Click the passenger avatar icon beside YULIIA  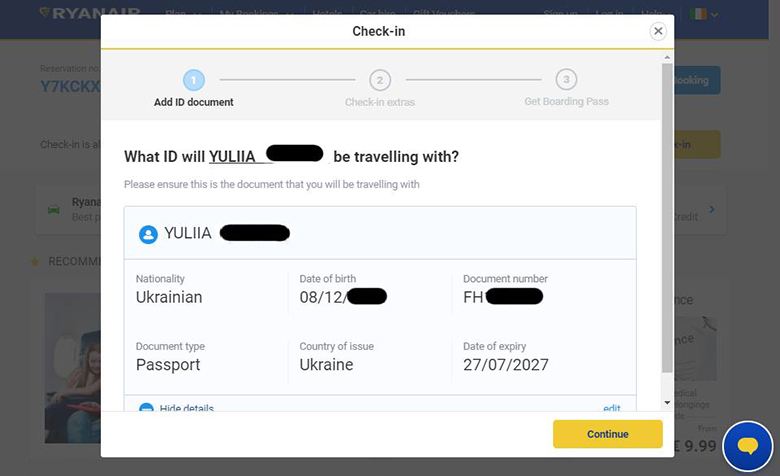point(148,234)
